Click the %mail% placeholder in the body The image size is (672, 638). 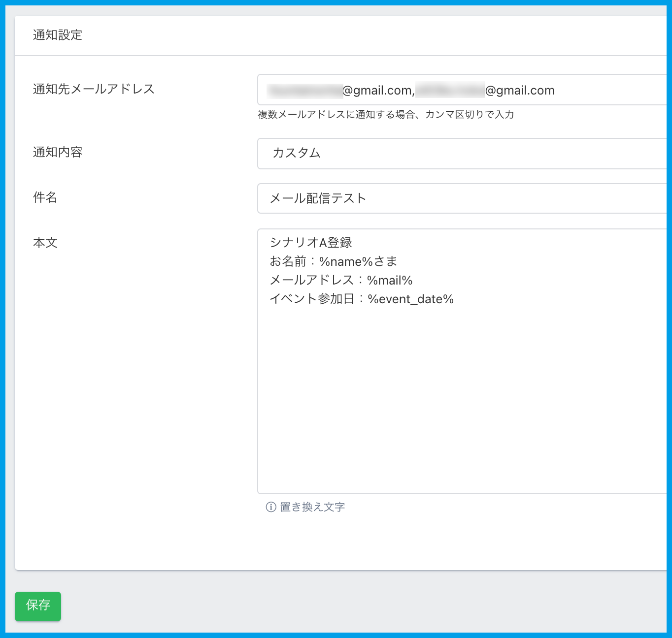pyautogui.click(x=390, y=281)
